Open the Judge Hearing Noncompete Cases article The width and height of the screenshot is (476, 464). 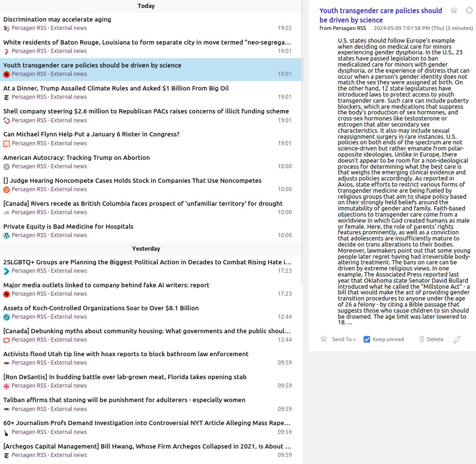click(133, 181)
